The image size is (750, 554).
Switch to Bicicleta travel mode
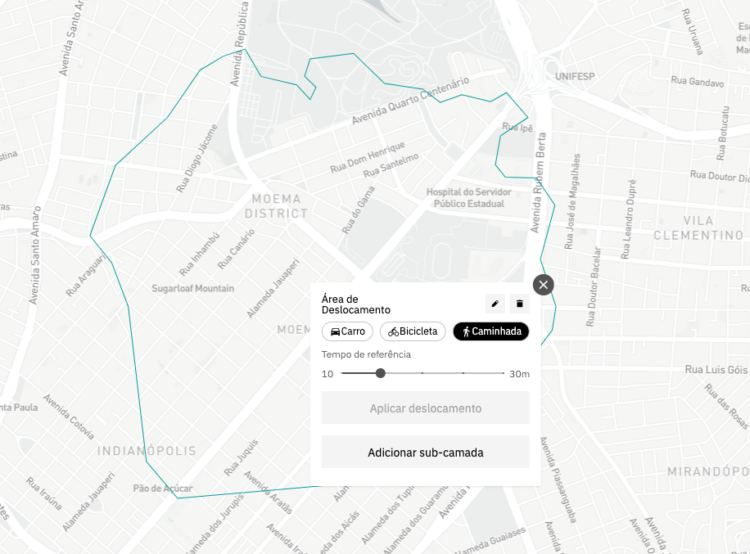413,332
